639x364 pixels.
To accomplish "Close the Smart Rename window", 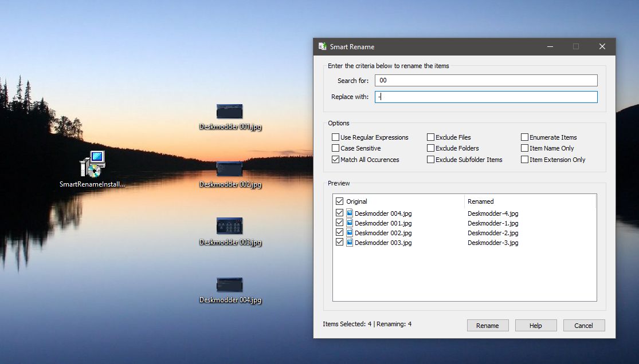I will [x=602, y=46].
